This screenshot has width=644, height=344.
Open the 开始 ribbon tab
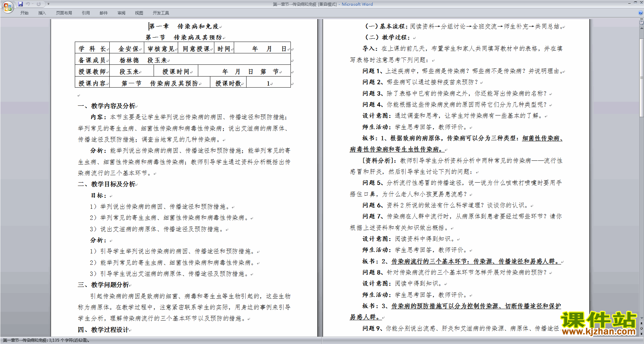pos(24,13)
